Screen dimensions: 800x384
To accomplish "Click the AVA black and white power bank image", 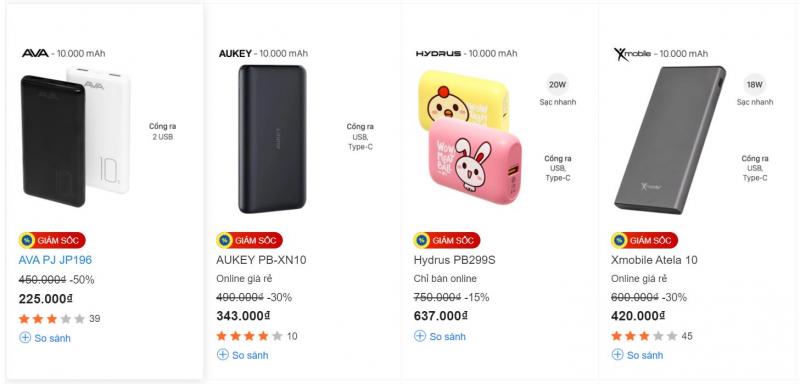I will pyautogui.click(x=76, y=136).
